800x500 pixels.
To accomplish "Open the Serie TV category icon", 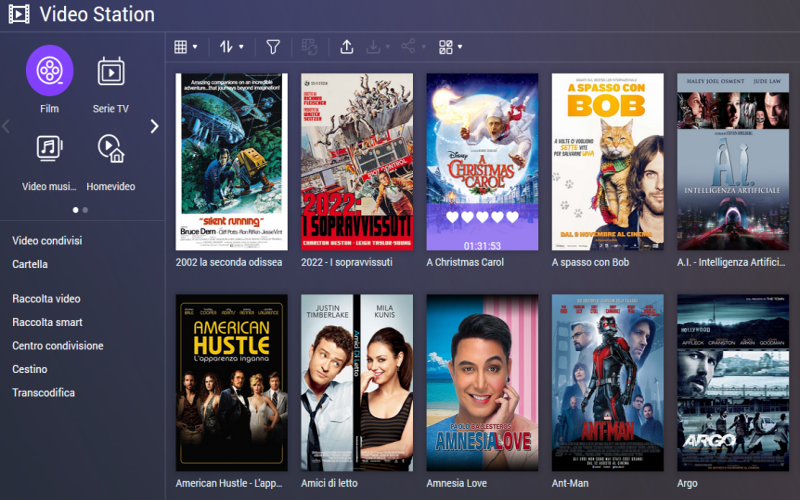I will click(111, 71).
